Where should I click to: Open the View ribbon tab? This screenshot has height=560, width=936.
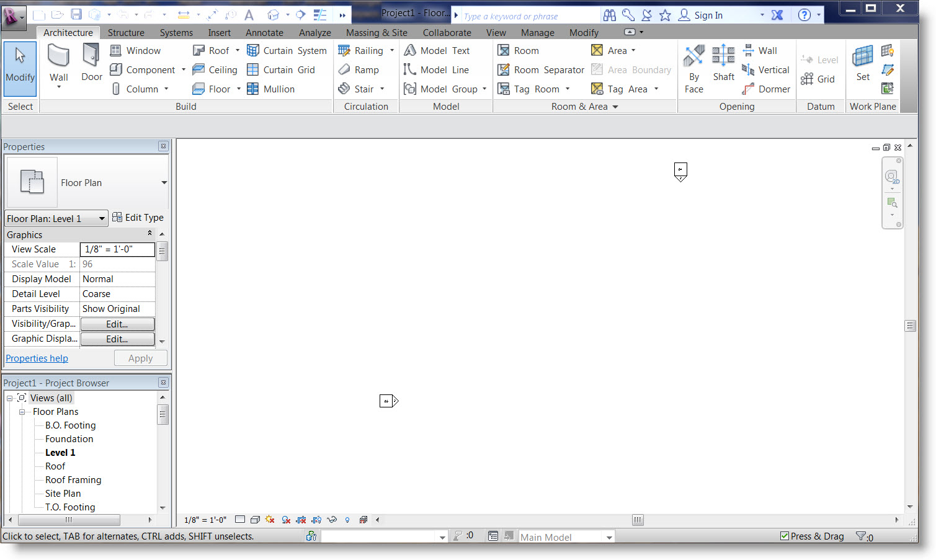(x=496, y=32)
